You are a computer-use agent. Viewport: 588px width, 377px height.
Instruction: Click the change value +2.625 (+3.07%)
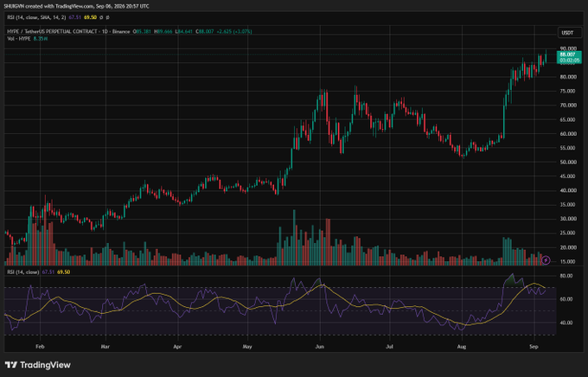tap(234, 31)
